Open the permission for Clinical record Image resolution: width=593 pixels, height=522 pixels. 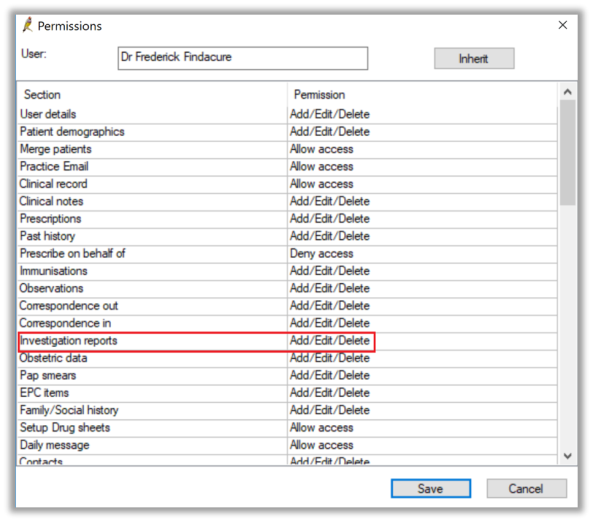pos(321,184)
